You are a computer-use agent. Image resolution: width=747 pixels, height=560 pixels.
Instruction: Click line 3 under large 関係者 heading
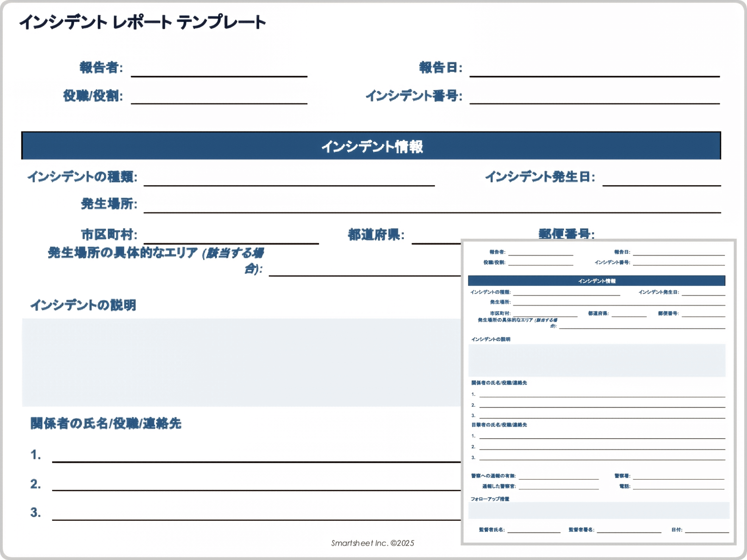pos(256,520)
